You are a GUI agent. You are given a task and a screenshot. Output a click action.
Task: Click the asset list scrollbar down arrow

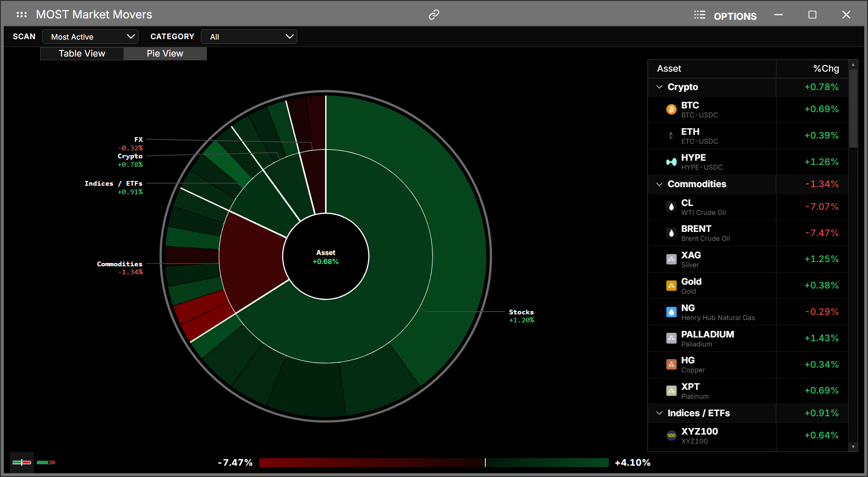click(853, 447)
